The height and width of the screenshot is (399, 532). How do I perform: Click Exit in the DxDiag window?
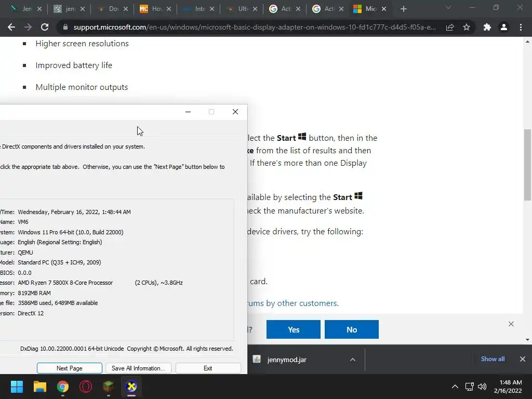pyautogui.click(x=208, y=368)
